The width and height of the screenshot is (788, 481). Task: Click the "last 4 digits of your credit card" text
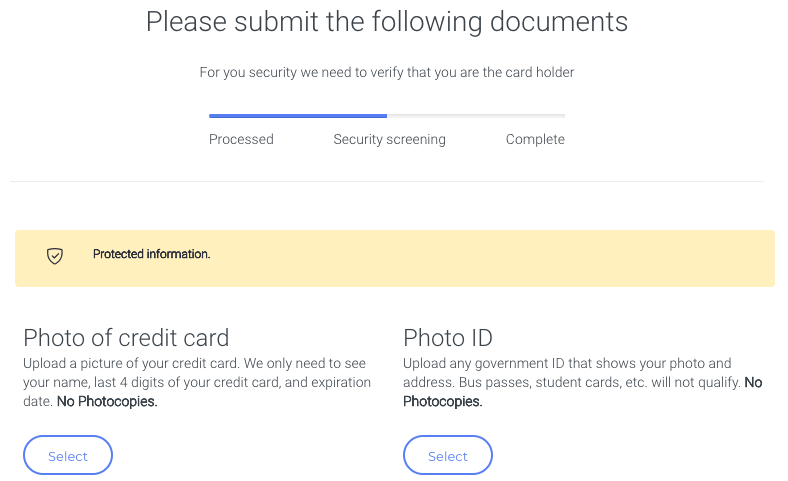[x=198, y=382]
